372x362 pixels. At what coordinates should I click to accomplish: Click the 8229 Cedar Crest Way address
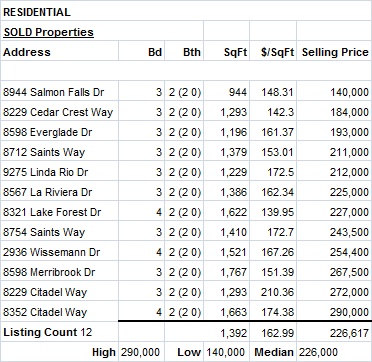[58, 112]
